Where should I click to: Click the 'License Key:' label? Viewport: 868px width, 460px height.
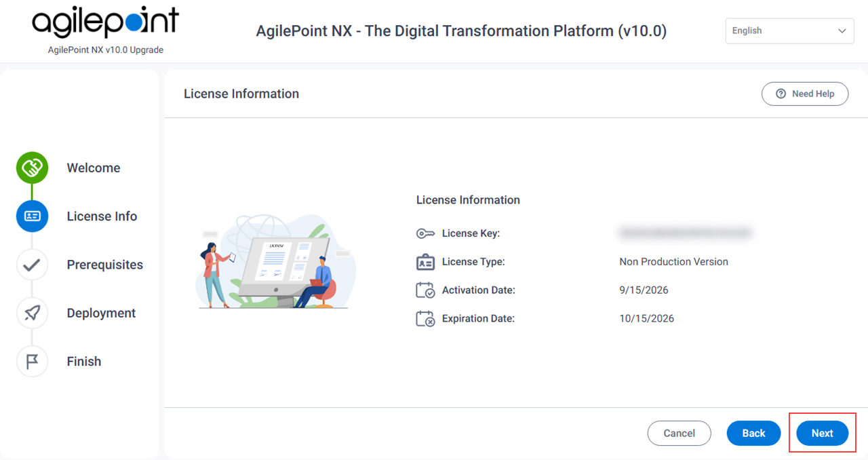471,233
